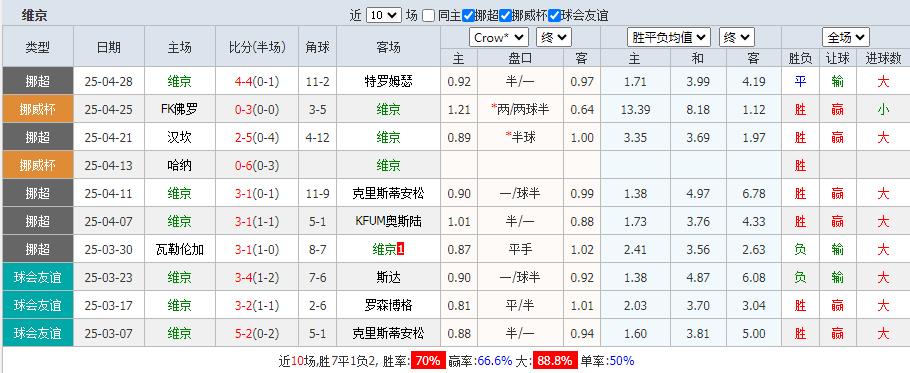Click the 维京 team title at top

(34, 16)
